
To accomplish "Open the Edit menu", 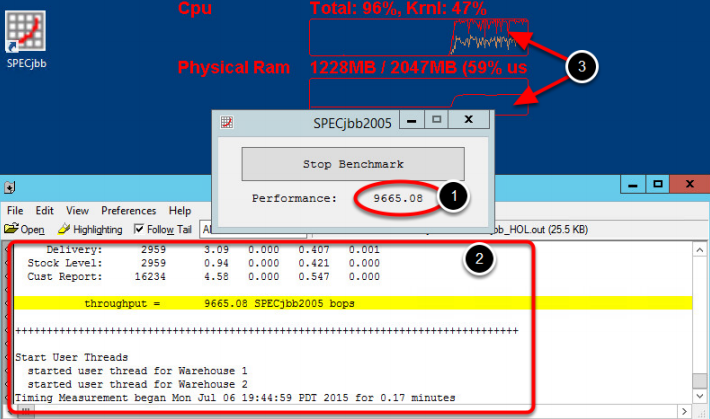I will tap(44, 211).
